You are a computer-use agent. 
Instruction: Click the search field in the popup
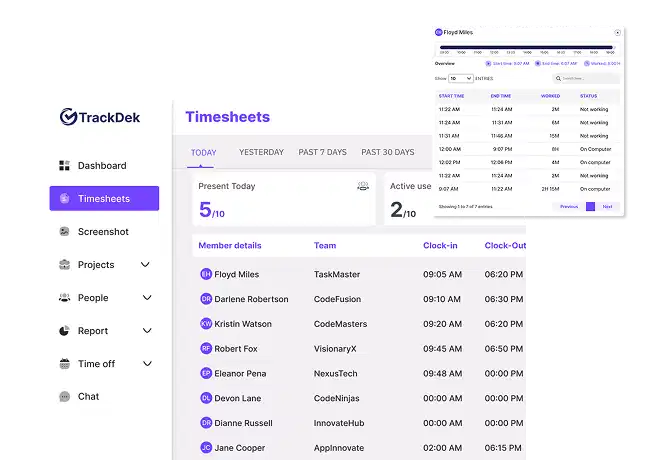[588, 78]
